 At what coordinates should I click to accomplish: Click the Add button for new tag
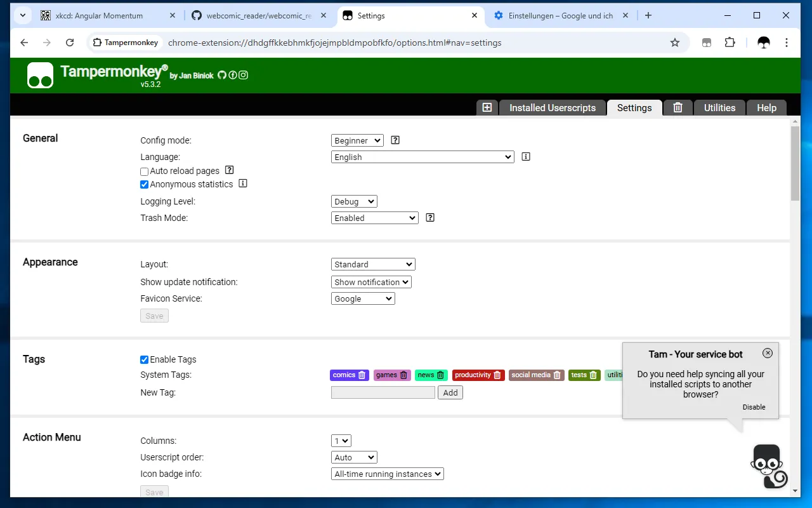[450, 392]
